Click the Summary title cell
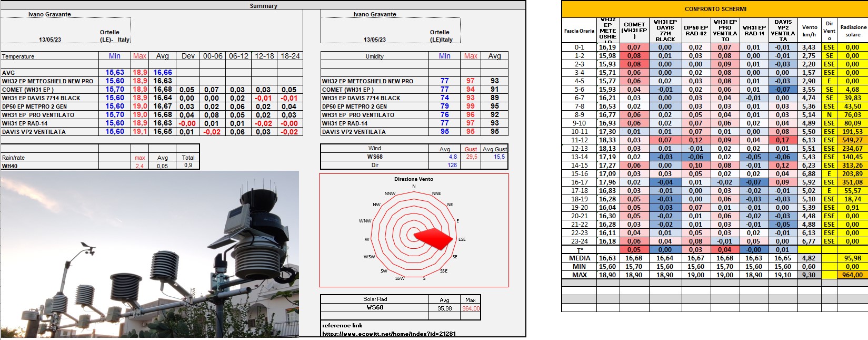 pyautogui.click(x=263, y=6)
